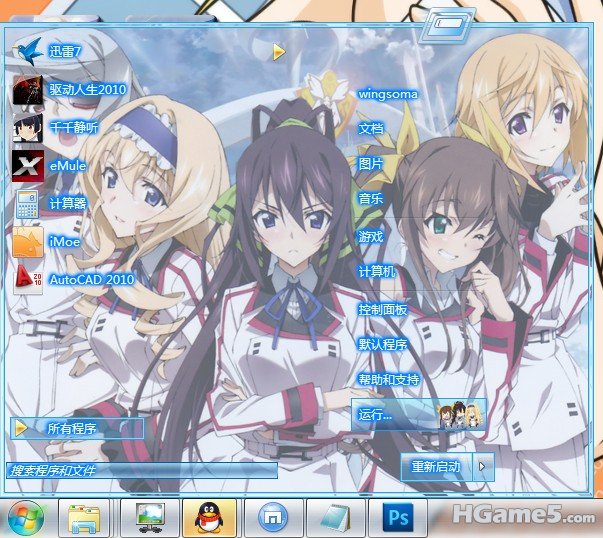Open 控制面板 from the right column
Screen dimensions: 603x538
point(382,310)
